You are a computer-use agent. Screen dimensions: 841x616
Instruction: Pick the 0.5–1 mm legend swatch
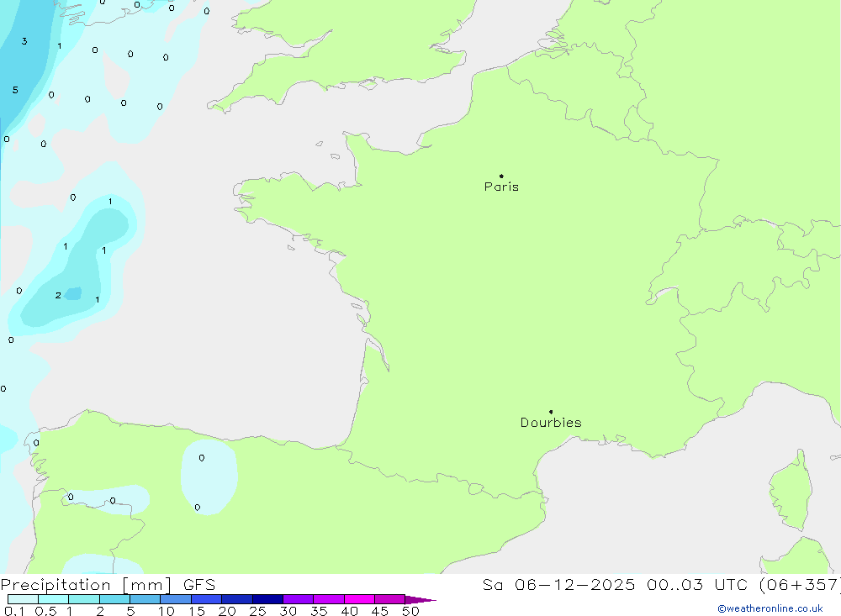pos(54,599)
